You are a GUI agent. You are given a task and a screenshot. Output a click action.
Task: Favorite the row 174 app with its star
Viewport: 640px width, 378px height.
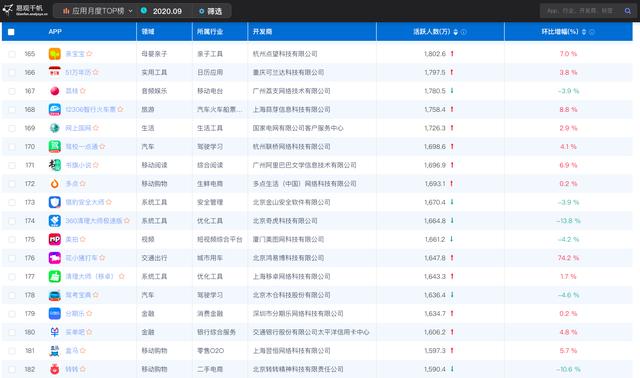127,221
